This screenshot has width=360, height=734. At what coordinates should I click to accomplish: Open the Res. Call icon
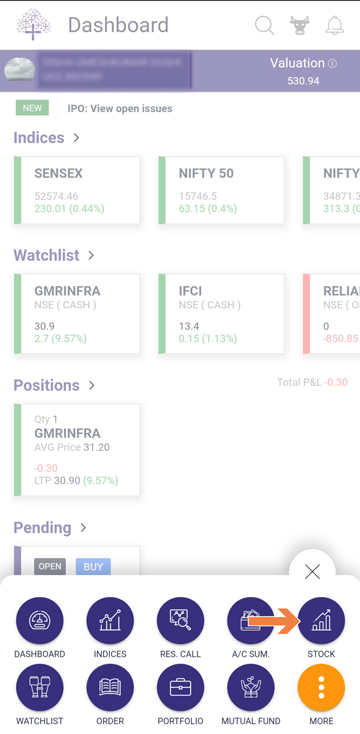pyautogui.click(x=180, y=621)
